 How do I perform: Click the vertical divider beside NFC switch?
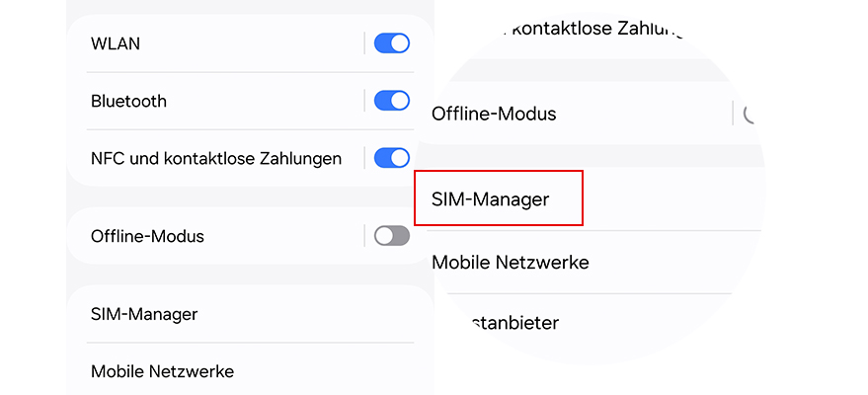[x=363, y=158]
